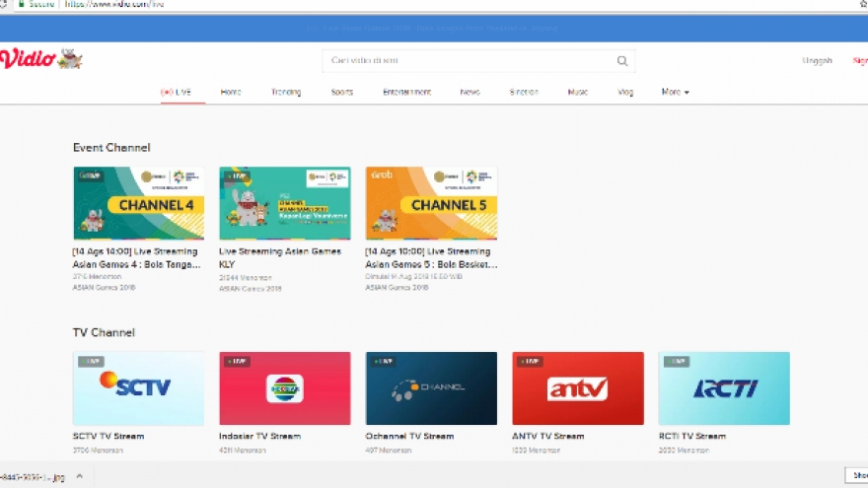Open Live Streaming Asian Games KLY title

280,258
